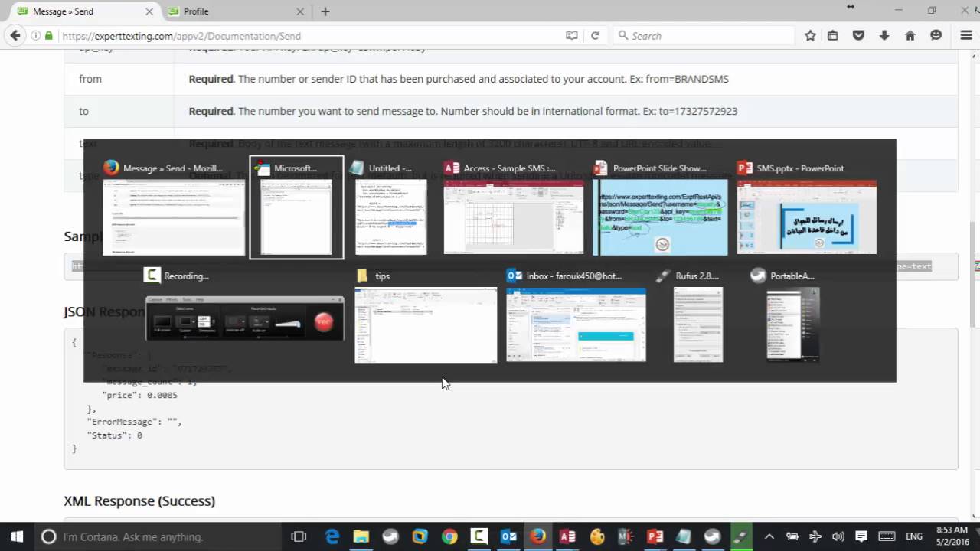Viewport: 980px width, 551px height.
Task: Open the Action Center notifications icon
Action: pos(861,536)
